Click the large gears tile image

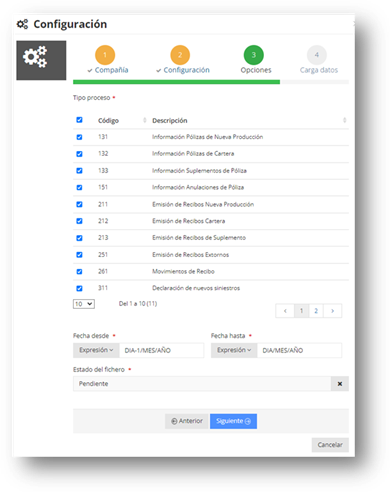click(41, 60)
